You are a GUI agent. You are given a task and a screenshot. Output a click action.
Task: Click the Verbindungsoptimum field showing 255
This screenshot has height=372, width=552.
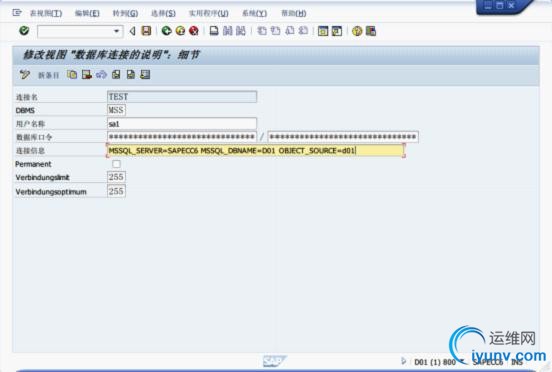tap(116, 191)
